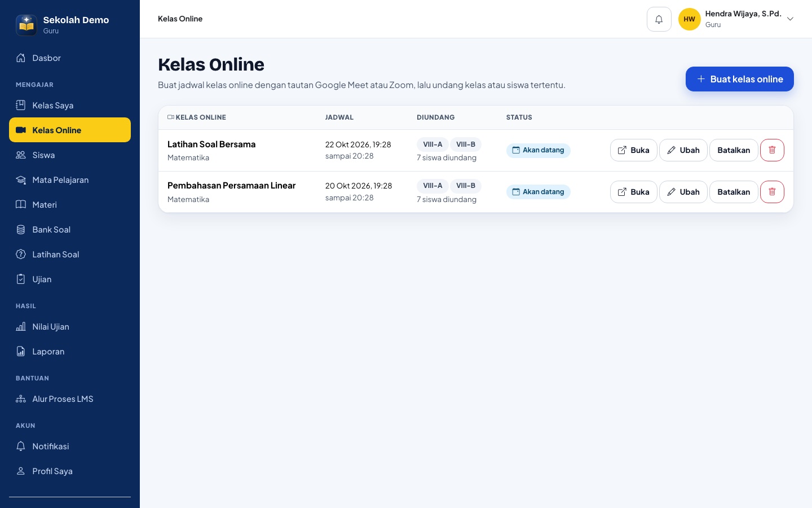Click the Nilai Ujian bar chart icon
This screenshot has width=812, height=508.
(x=21, y=326)
